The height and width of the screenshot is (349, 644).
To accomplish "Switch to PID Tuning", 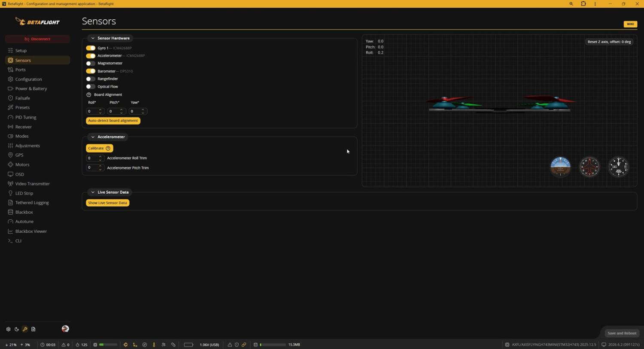I will pyautogui.click(x=37, y=117).
